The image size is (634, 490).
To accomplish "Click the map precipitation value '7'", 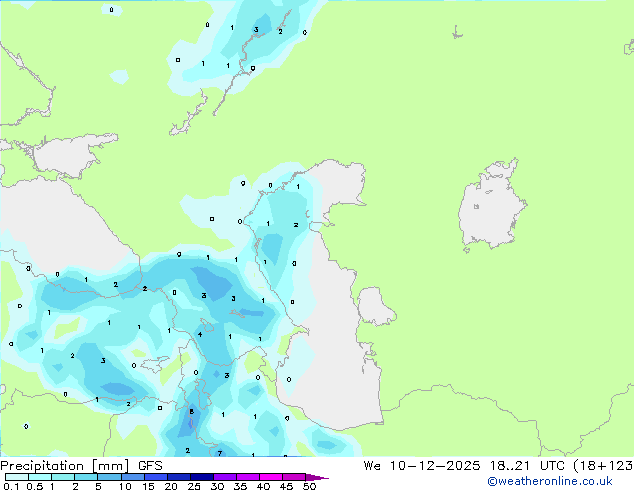I will pos(220,453).
